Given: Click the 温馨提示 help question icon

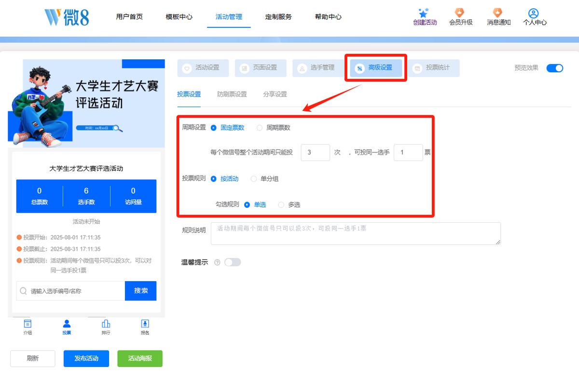Looking at the screenshot, I should click(x=217, y=262).
